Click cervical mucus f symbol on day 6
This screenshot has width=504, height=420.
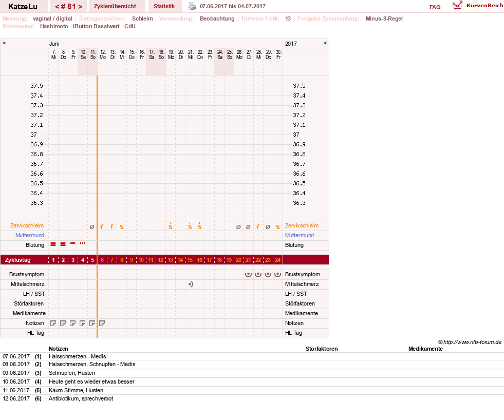(102, 227)
